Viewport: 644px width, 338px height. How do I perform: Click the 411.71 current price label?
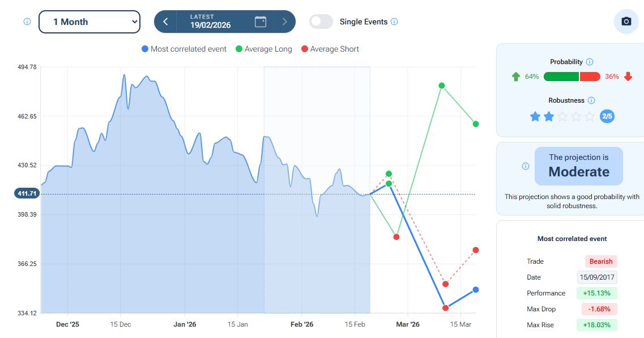click(x=28, y=194)
